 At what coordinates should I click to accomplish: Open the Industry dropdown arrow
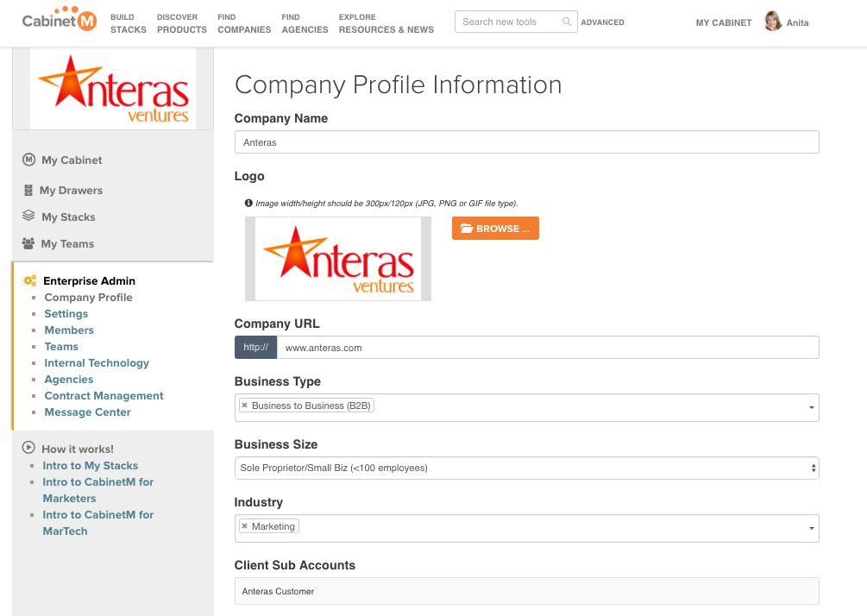(811, 528)
